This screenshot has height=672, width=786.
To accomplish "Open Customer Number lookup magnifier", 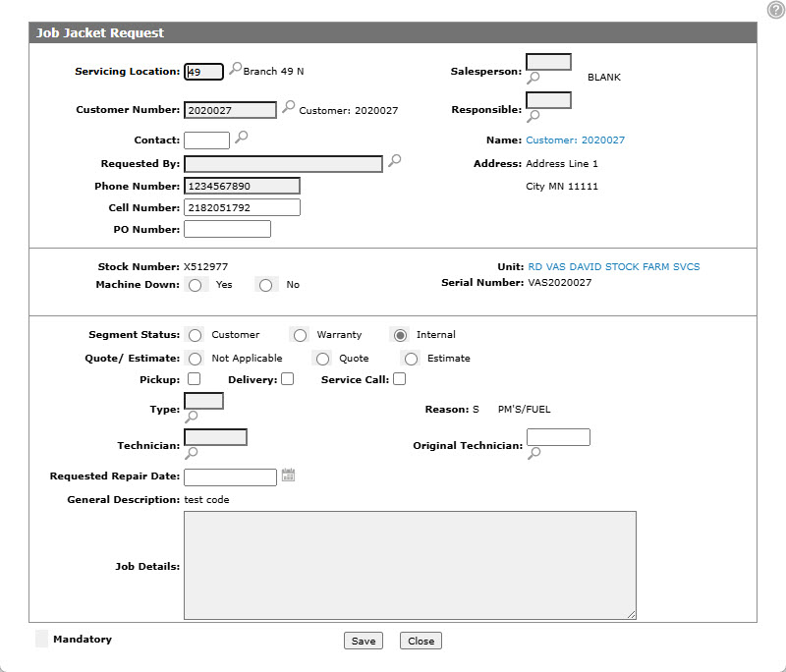I will (288, 107).
